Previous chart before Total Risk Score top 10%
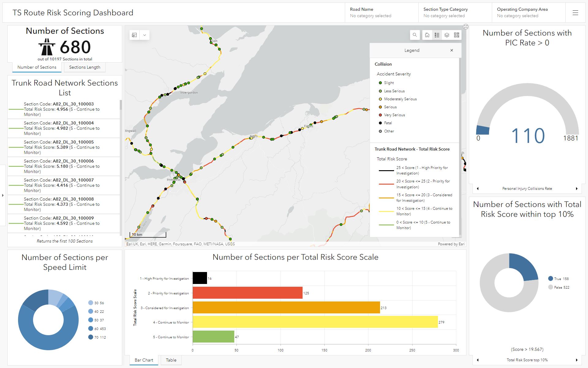588x368 pixels. (478, 360)
